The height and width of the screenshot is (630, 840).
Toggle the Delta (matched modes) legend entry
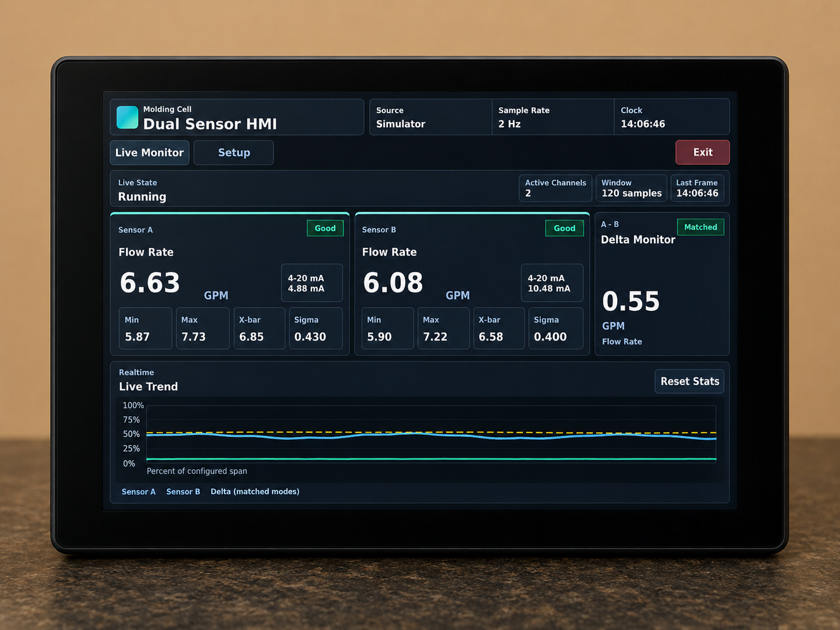click(x=255, y=491)
